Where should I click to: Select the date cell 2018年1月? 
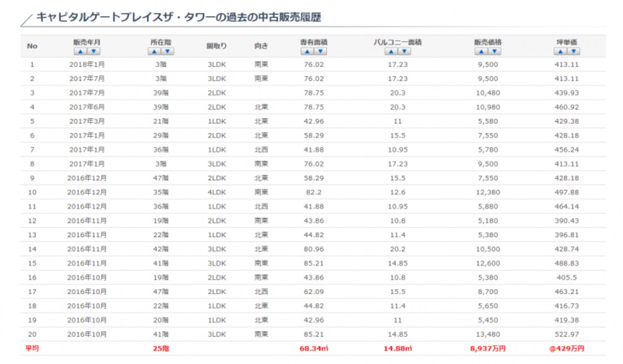(x=87, y=65)
